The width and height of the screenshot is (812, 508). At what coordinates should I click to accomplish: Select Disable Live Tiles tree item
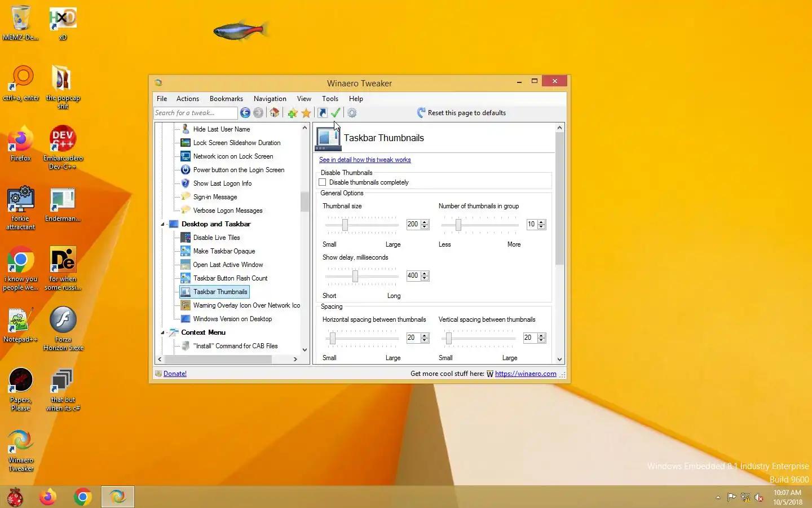(217, 238)
